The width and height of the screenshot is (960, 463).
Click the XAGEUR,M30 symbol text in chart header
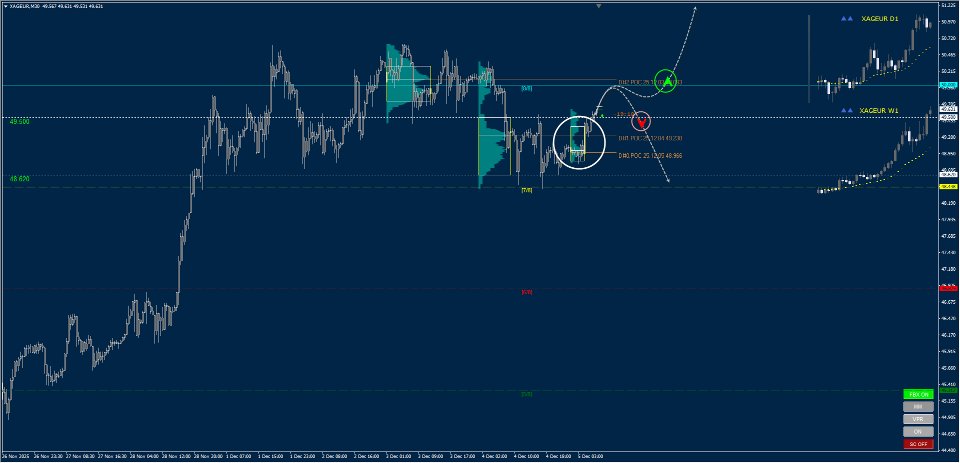tap(24, 6)
